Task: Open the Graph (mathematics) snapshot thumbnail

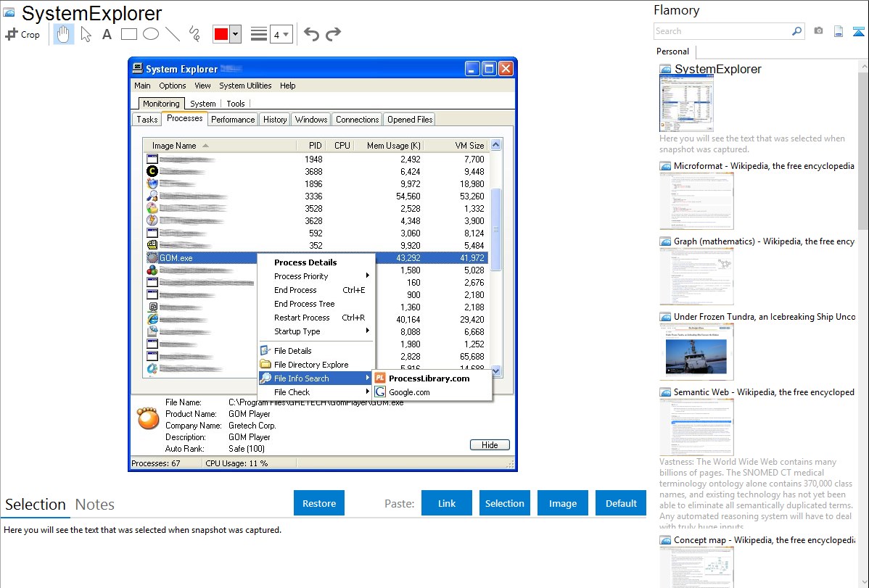Action: click(x=696, y=276)
